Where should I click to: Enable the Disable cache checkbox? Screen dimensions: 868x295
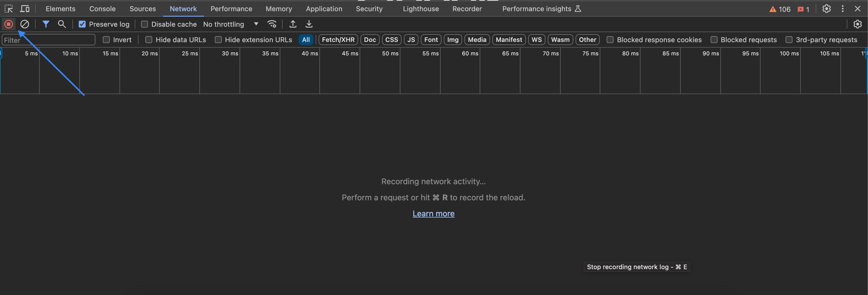145,24
